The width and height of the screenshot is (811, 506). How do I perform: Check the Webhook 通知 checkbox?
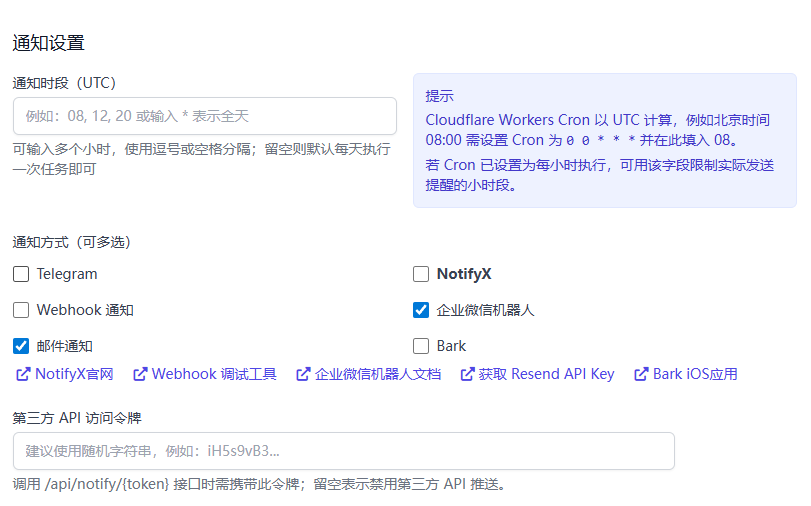point(21,310)
